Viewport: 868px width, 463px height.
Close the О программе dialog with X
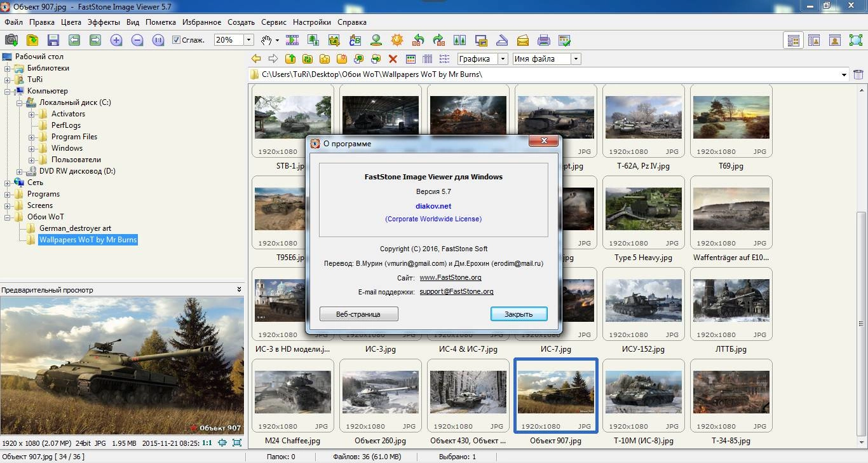[543, 141]
